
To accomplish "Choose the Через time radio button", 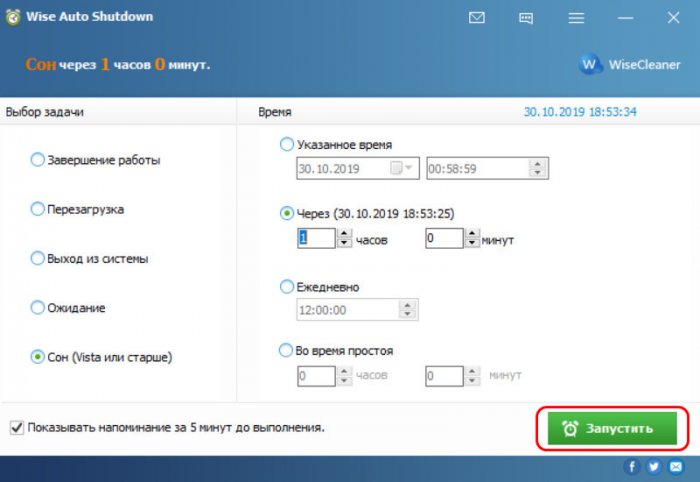I will [x=287, y=213].
